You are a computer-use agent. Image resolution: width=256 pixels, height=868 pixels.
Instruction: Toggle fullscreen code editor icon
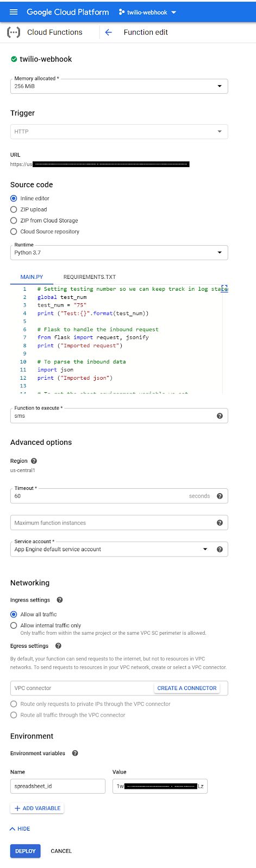(224, 289)
